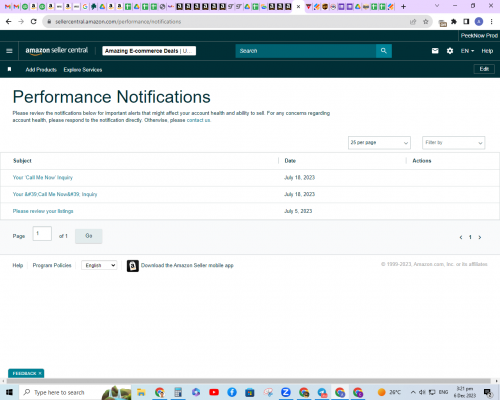Click the bookmark flag icon
Viewport: 500px width, 400px height.
(9, 69)
